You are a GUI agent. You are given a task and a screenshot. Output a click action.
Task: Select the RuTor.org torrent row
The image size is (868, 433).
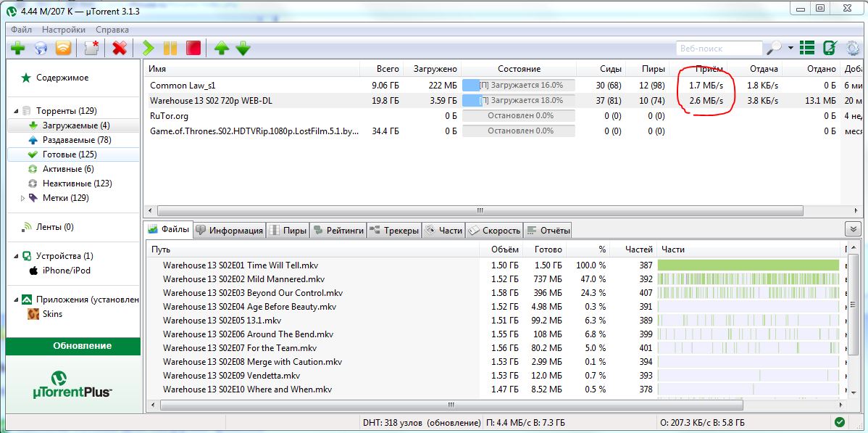169,116
